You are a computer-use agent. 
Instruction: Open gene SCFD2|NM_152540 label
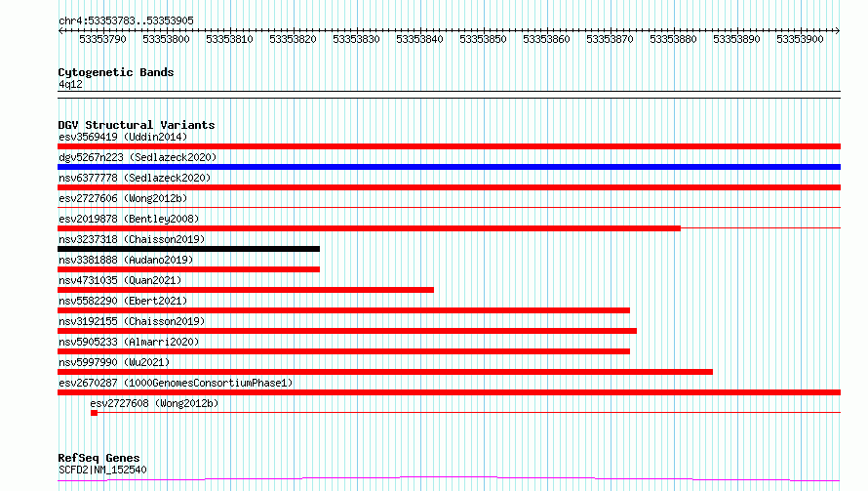click(x=103, y=470)
